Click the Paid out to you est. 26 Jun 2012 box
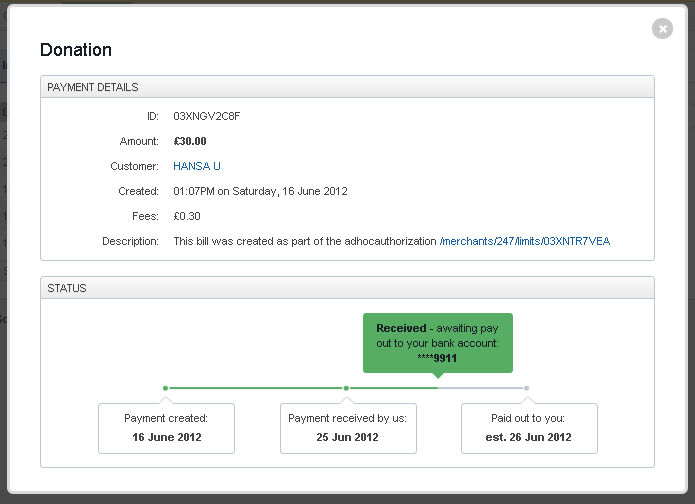Image resolution: width=695 pixels, height=504 pixels. [x=529, y=428]
